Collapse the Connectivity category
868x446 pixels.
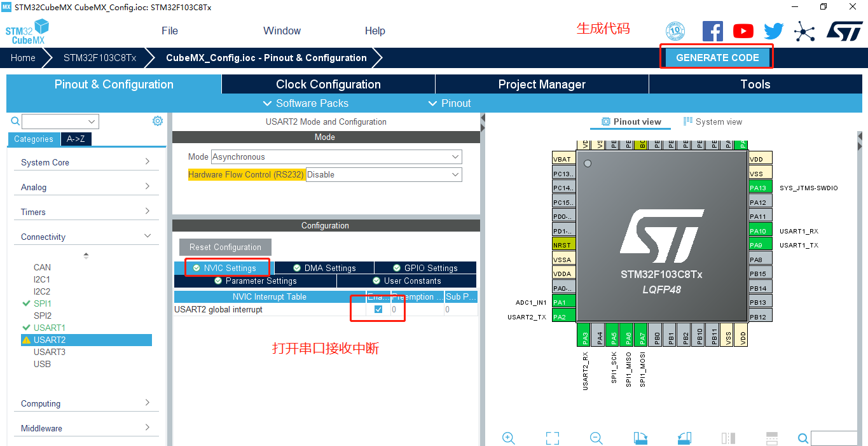pyautogui.click(x=86, y=237)
